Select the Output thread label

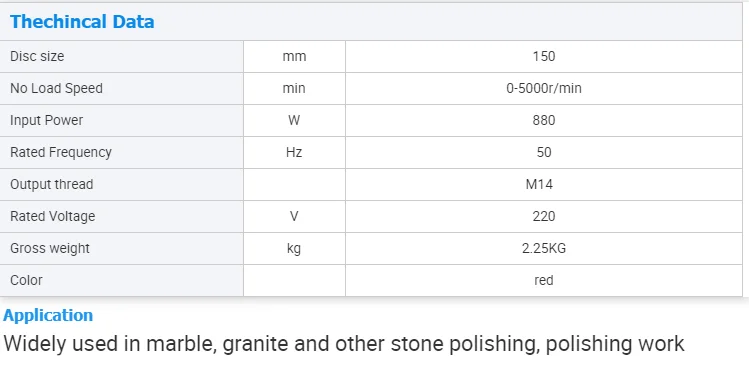[52, 184]
